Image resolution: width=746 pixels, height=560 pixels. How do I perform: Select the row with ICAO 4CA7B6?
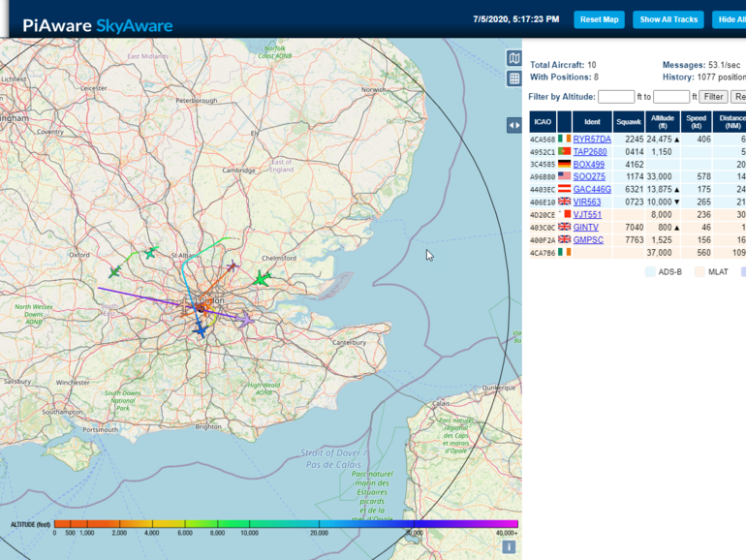coord(637,253)
